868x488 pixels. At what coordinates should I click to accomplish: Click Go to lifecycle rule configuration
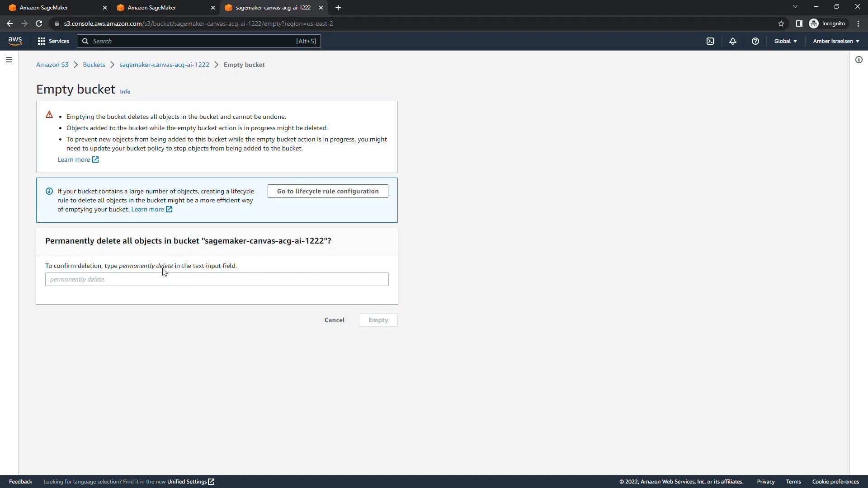[328, 191]
